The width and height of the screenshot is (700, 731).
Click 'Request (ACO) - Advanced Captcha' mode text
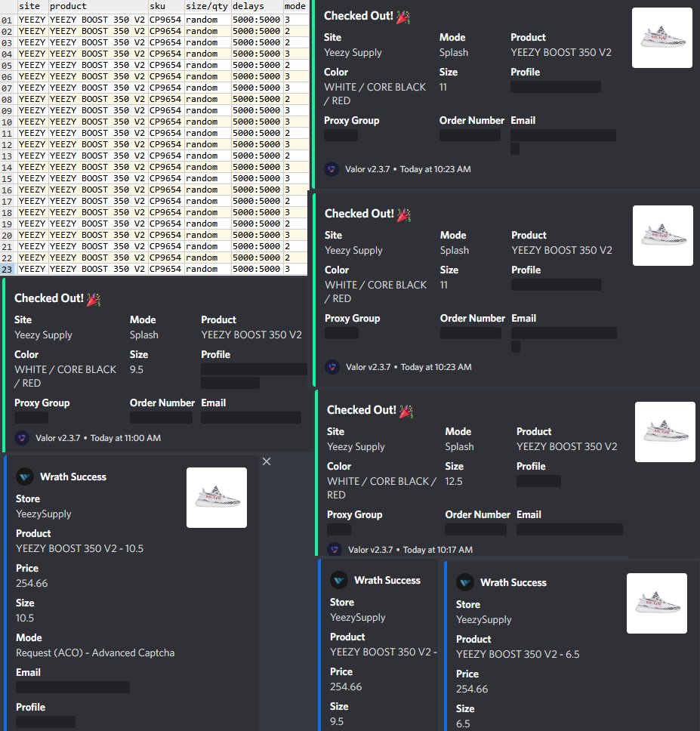(95, 652)
